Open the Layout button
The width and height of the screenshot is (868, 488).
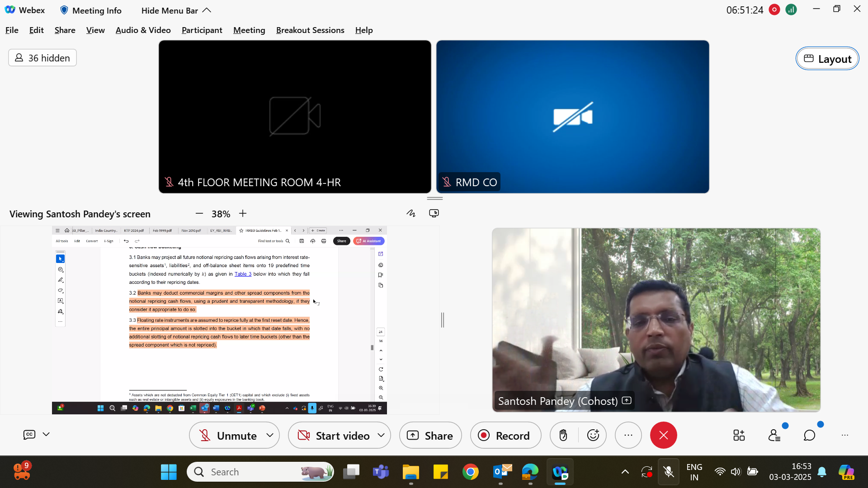coord(827,59)
